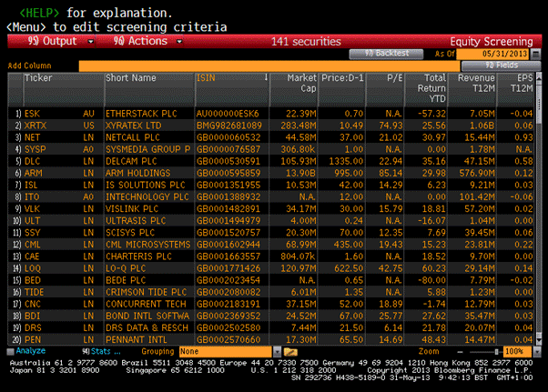This screenshot has width=548, height=392.
Task: Open the calendar icon beside date
Action: pyautogui.click(x=535, y=54)
